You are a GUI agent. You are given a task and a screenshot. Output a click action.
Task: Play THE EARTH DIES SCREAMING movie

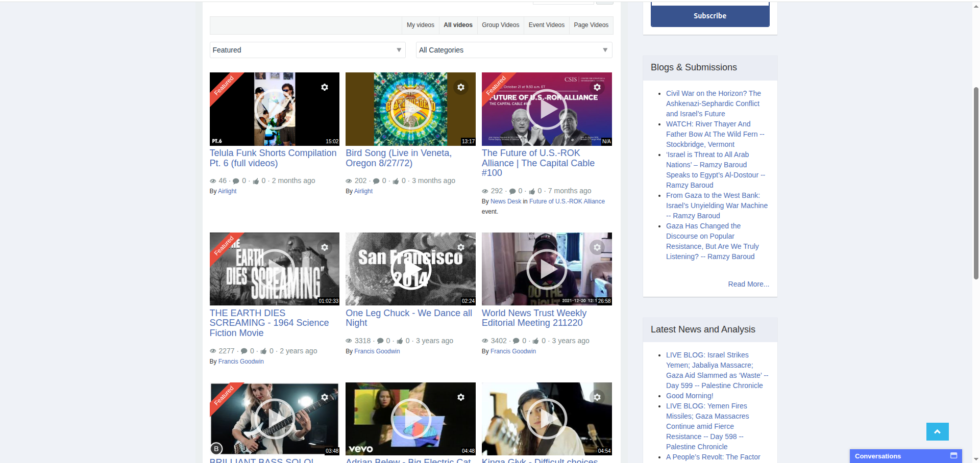pyautogui.click(x=275, y=269)
